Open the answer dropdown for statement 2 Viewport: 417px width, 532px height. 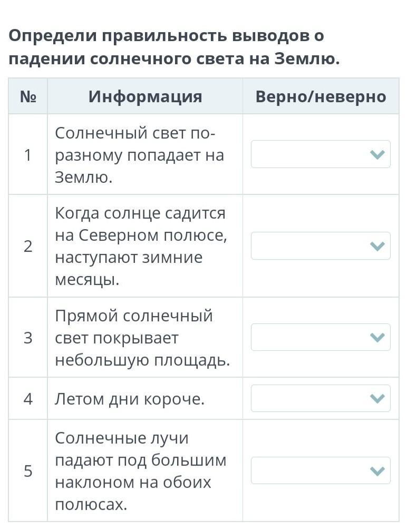click(x=321, y=245)
